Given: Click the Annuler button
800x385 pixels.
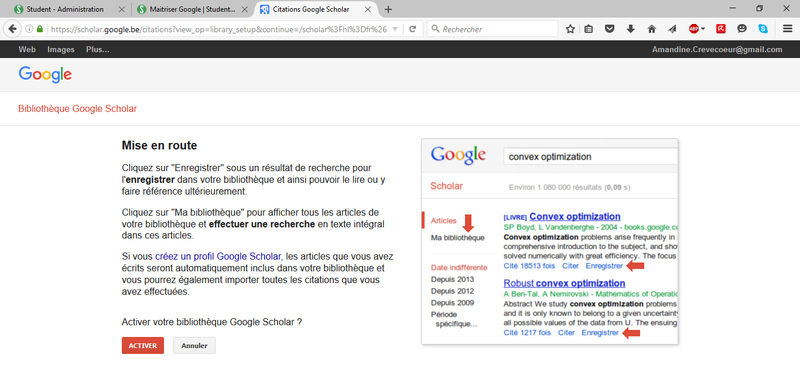Looking at the screenshot, I should (x=194, y=345).
